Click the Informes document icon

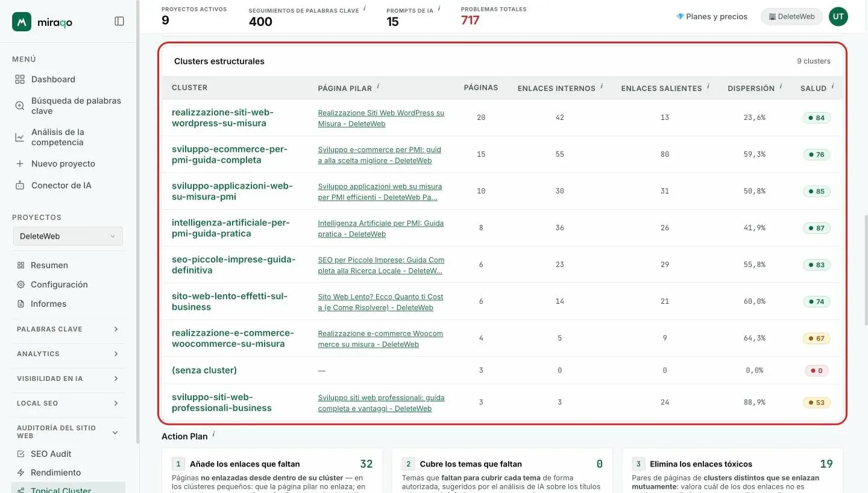tap(21, 304)
